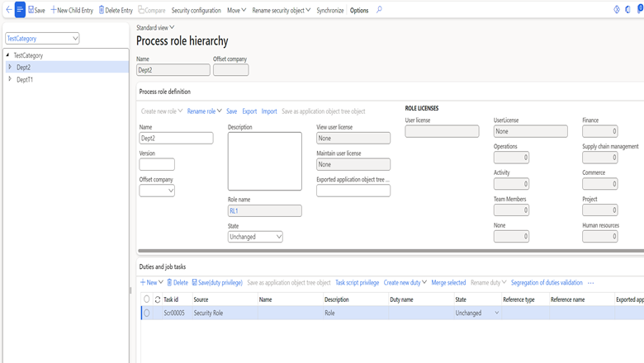The height and width of the screenshot is (363, 644).
Task: Click the search magnifier icon
Action: coord(379,9)
